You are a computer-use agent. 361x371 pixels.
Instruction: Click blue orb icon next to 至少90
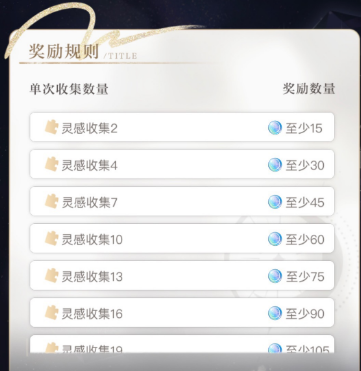tap(275, 313)
